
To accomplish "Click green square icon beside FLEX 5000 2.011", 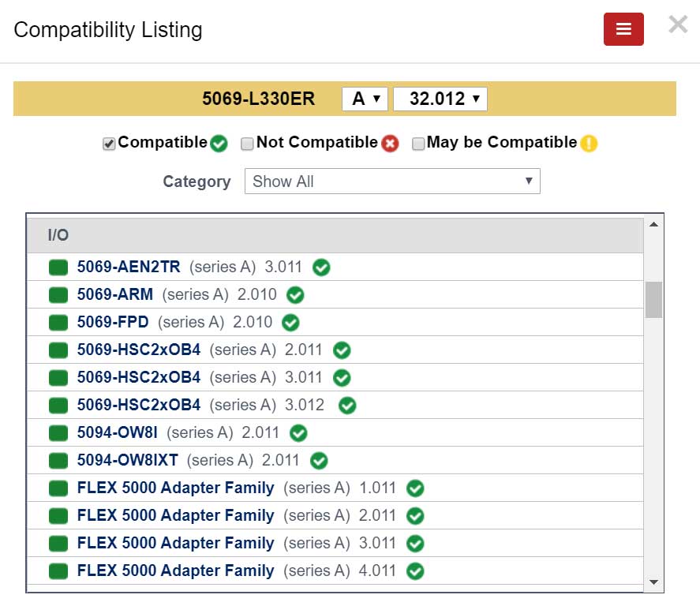I will coord(58,516).
